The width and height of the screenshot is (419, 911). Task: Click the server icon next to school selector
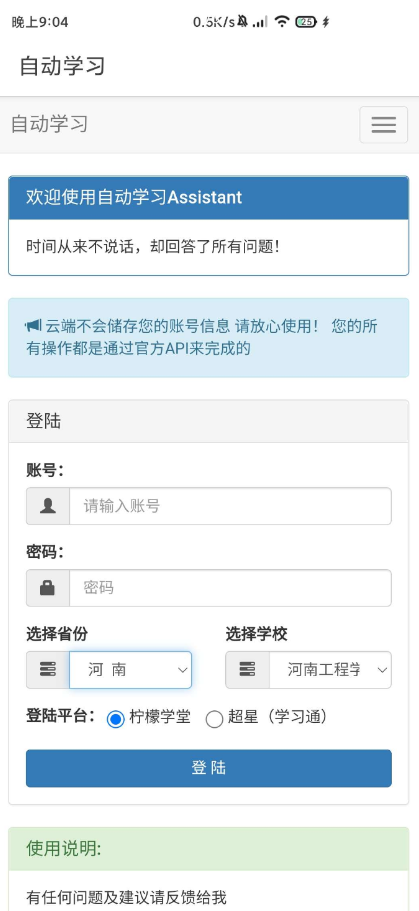(247, 670)
